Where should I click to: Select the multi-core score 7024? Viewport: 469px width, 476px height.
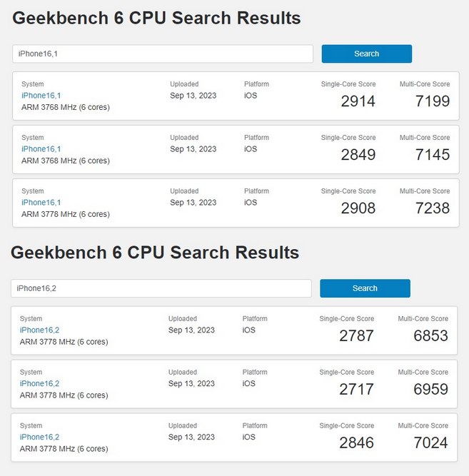pyautogui.click(x=430, y=443)
